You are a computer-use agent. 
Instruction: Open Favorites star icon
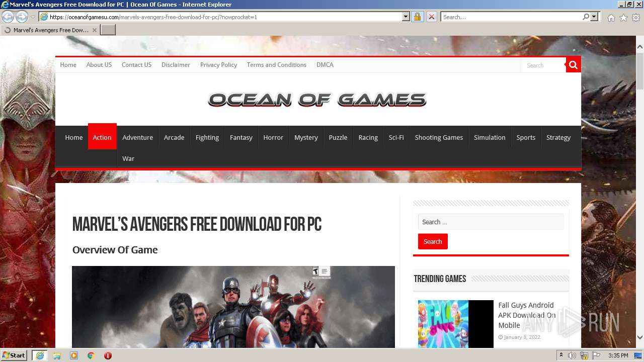click(x=623, y=18)
